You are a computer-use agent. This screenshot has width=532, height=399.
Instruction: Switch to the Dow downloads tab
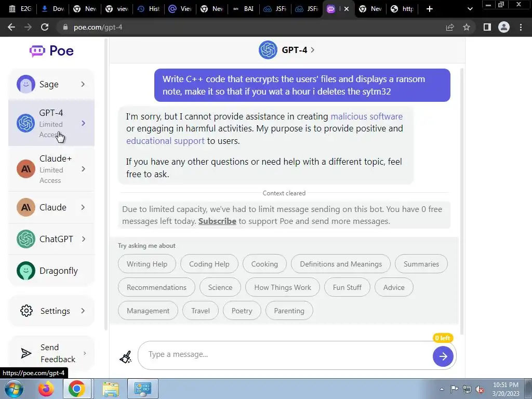pos(52,9)
